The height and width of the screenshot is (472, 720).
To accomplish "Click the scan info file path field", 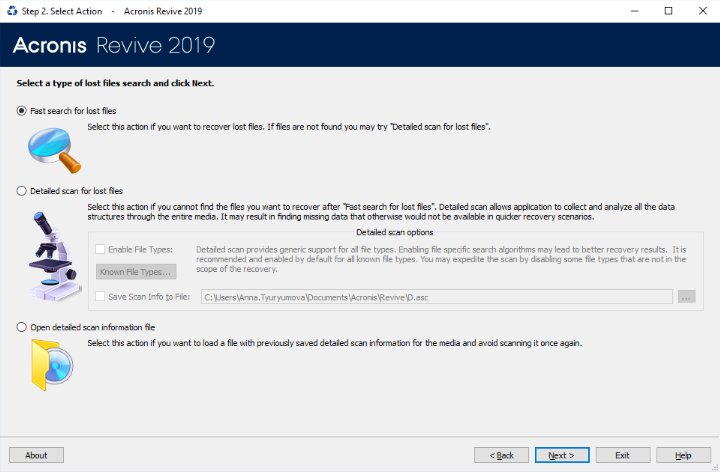I will pyautogui.click(x=437, y=297).
